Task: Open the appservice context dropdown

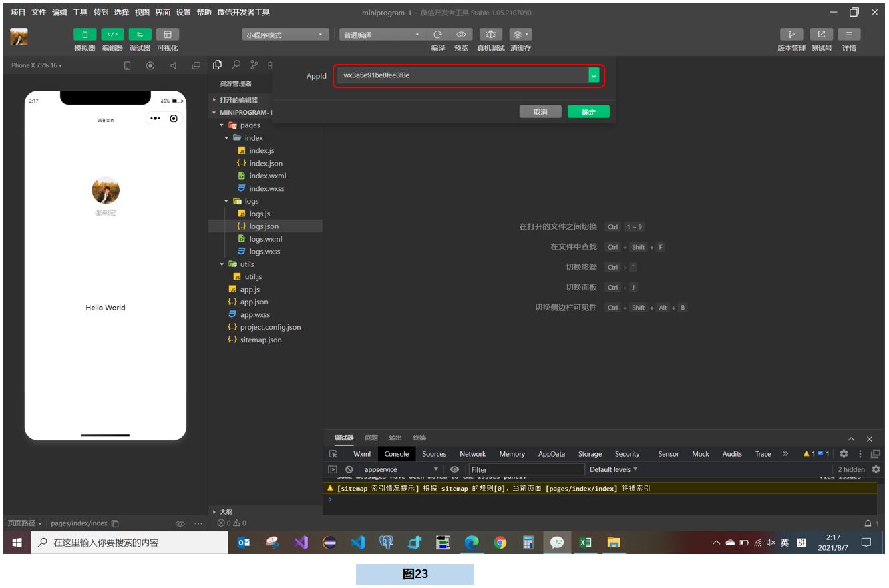Action: 401,469
